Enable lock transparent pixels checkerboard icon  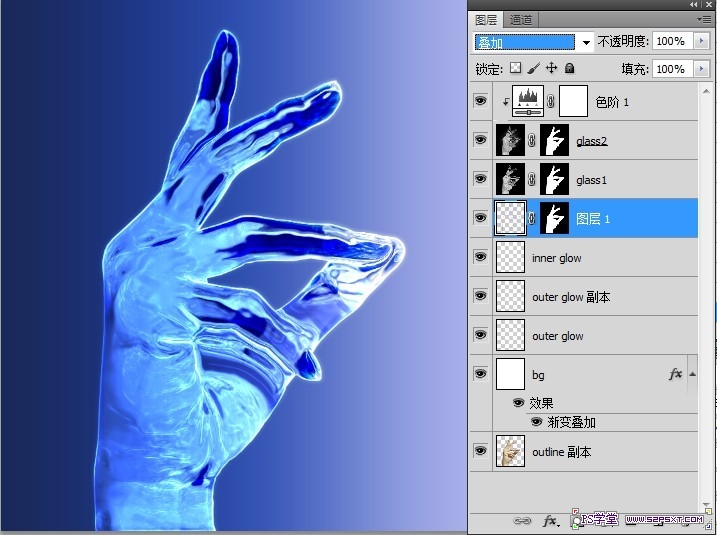(x=515, y=68)
